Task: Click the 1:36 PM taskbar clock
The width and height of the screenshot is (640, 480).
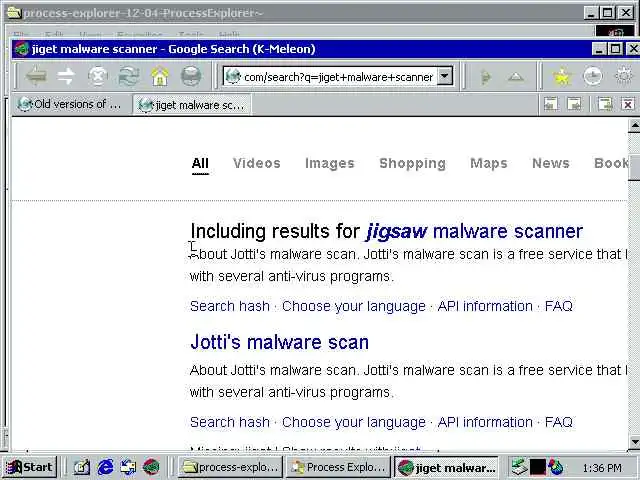Action: pos(602,468)
